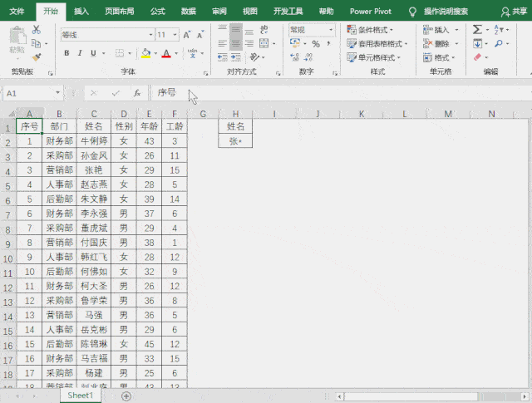
Task: Add a new sheet with plus
Action: pos(126,396)
